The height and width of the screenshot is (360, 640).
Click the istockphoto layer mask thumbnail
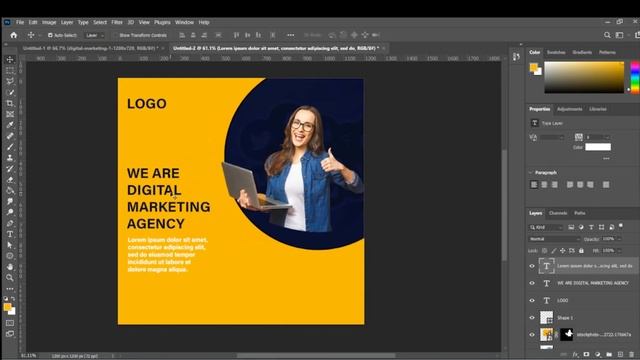click(x=567, y=335)
